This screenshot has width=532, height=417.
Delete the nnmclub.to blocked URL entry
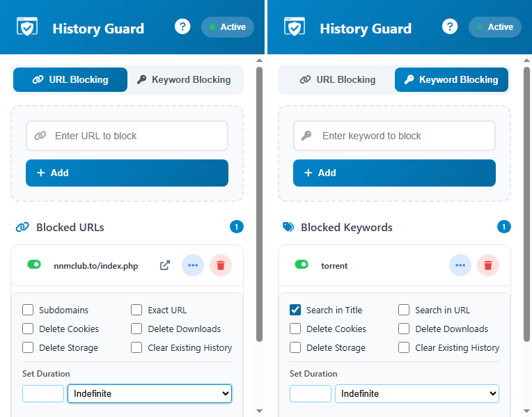coord(221,265)
